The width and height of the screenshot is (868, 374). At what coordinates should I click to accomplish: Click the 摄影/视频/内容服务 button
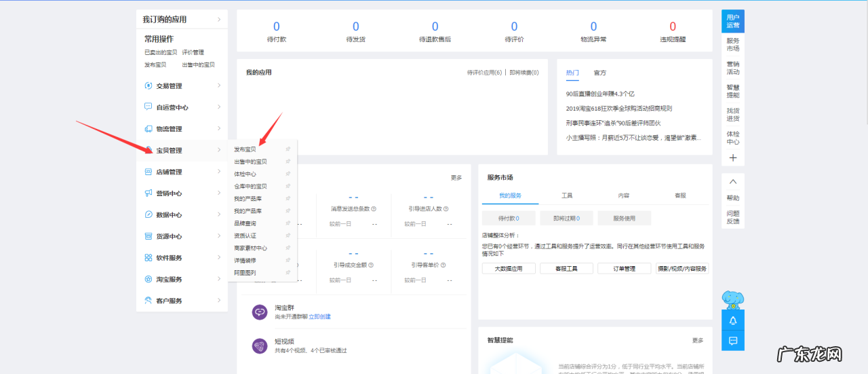click(682, 269)
